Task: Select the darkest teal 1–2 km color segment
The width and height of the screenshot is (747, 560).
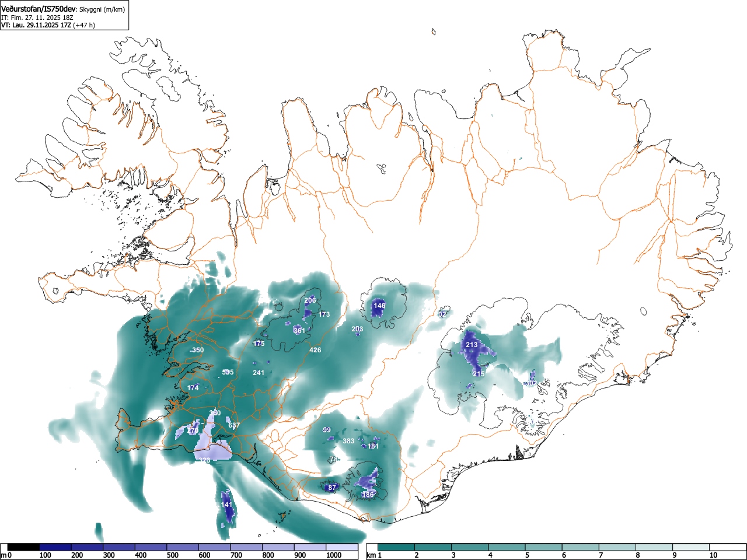Action: [x=396, y=547]
